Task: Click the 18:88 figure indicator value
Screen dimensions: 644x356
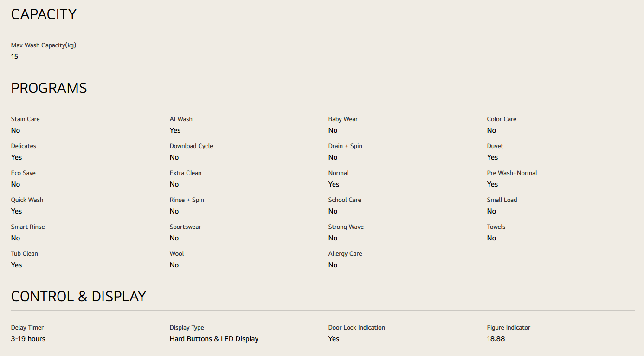Action: (x=496, y=339)
